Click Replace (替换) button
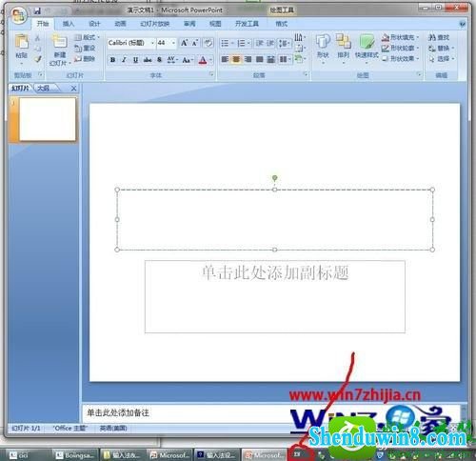 point(442,49)
